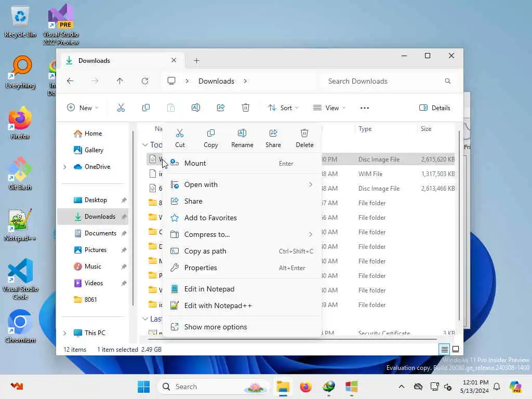This screenshot has width=532, height=399.
Task: Click chevron after Downloads in address bar
Action: click(x=245, y=81)
